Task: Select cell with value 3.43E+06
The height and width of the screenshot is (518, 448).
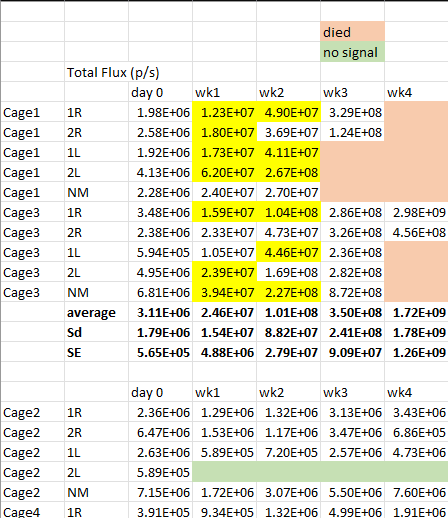Action: tap(416, 412)
